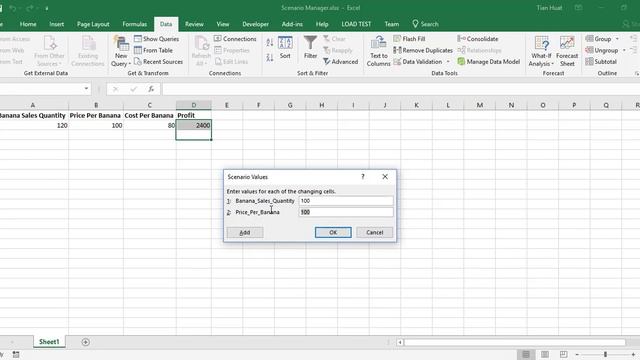The height and width of the screenshot is (360, 640).
Task: Click Cancel in Scenario Values dialog
Action: [374, 232]
